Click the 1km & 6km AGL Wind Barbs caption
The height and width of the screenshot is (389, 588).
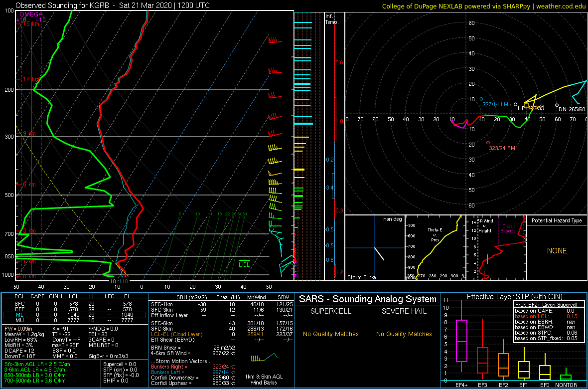[264, 380]
